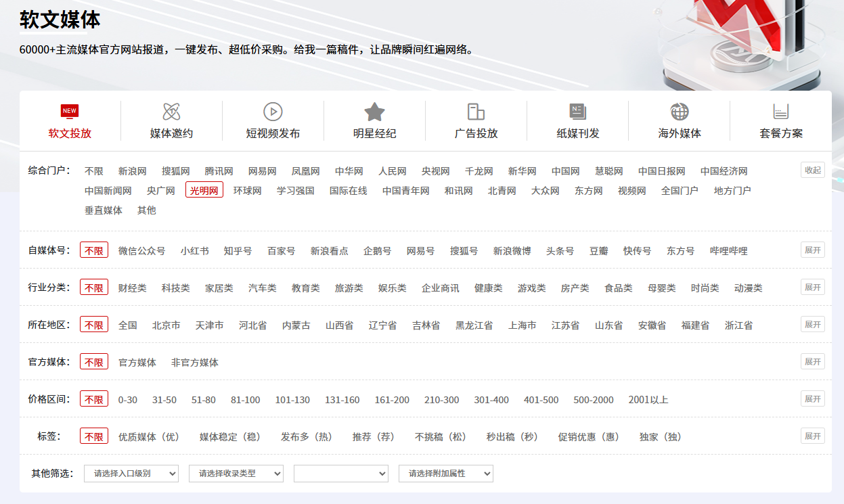Collapse 综合门户 list with 收起

812,170
